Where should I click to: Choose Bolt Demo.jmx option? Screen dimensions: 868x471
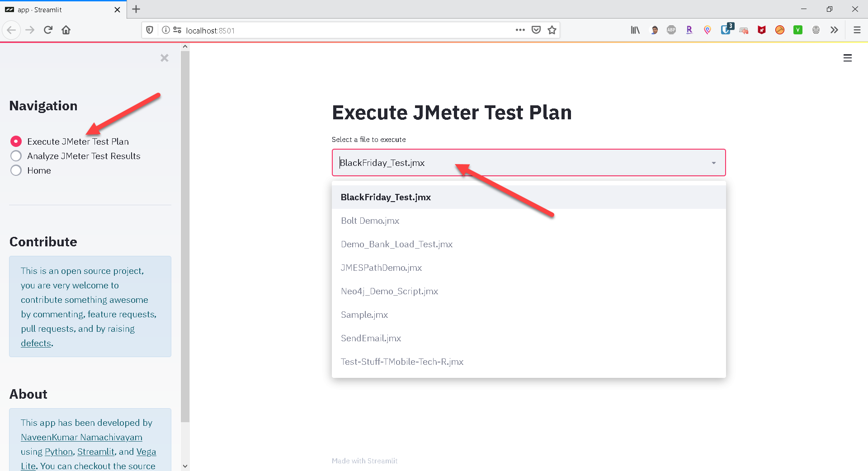[528, 221]
